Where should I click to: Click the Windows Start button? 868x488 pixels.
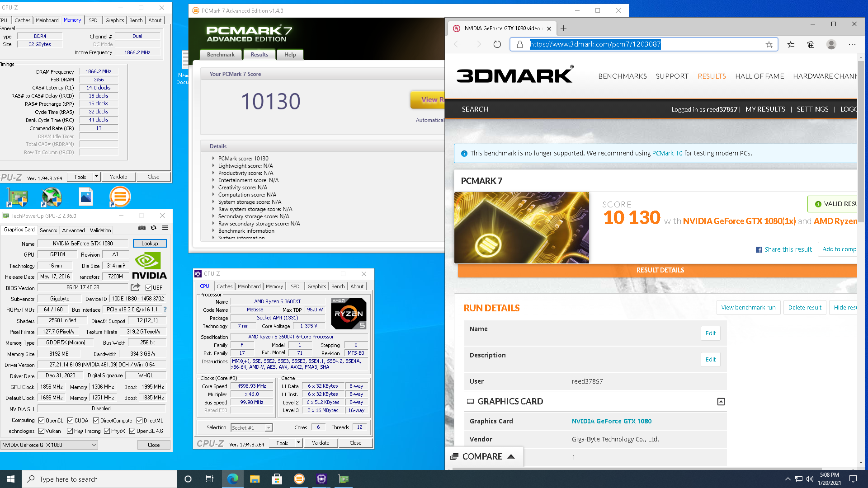click(x=11, y=479)
